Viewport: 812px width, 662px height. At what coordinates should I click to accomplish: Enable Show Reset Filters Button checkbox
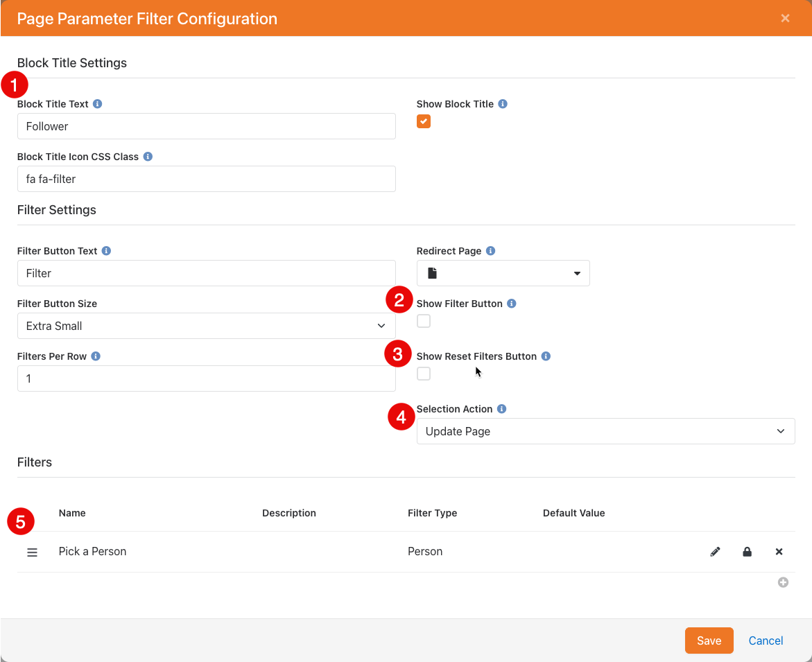tap(424, 374)
